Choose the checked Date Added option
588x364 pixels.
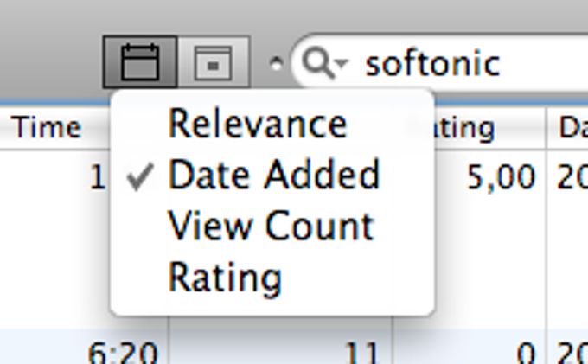pyautogui.click(x=273, y=176)
